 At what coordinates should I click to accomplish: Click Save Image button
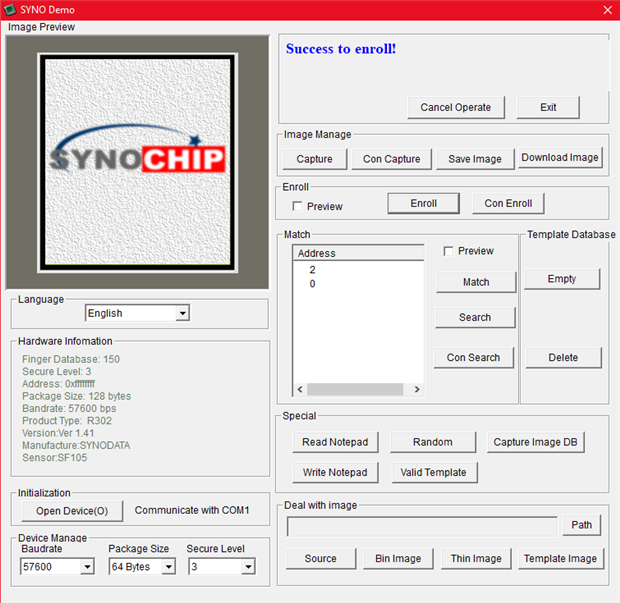tap(475, 159)
